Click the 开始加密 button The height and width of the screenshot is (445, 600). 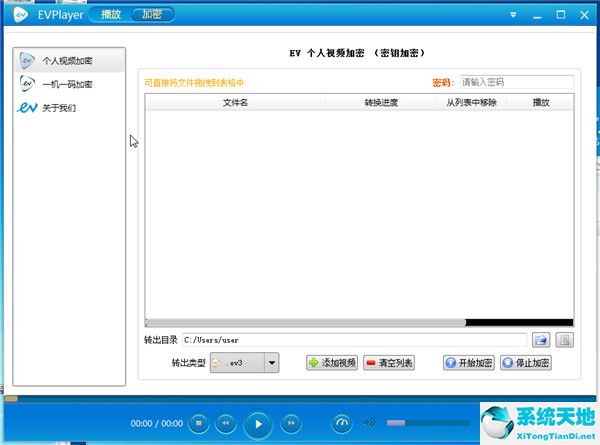[469, 363]
